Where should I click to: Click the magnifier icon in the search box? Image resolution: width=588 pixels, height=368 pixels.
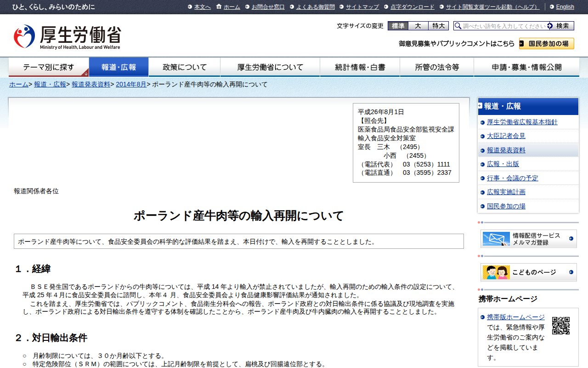[x=458, y=26]
